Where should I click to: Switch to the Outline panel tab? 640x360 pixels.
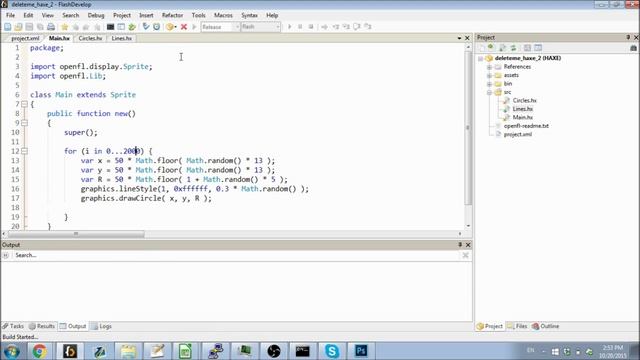click(546, 326)
